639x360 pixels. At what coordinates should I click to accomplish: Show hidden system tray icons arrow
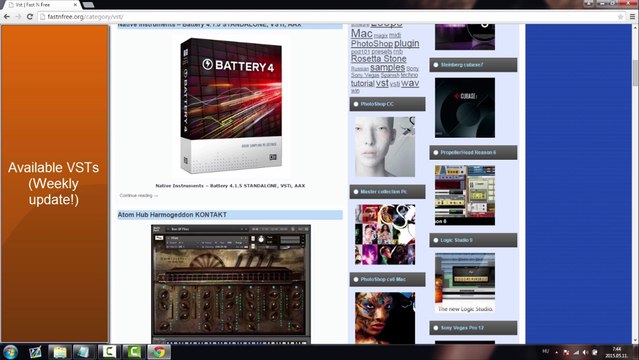click(557, 352)
